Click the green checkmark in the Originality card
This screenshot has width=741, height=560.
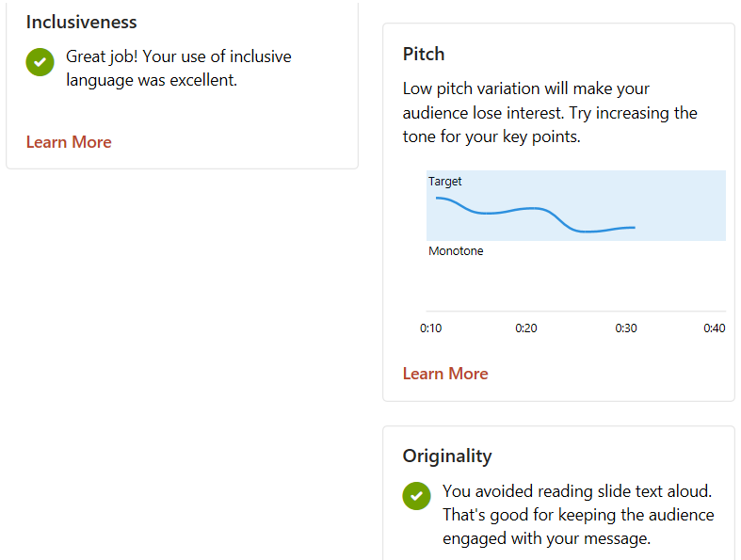tap(416, 496)
